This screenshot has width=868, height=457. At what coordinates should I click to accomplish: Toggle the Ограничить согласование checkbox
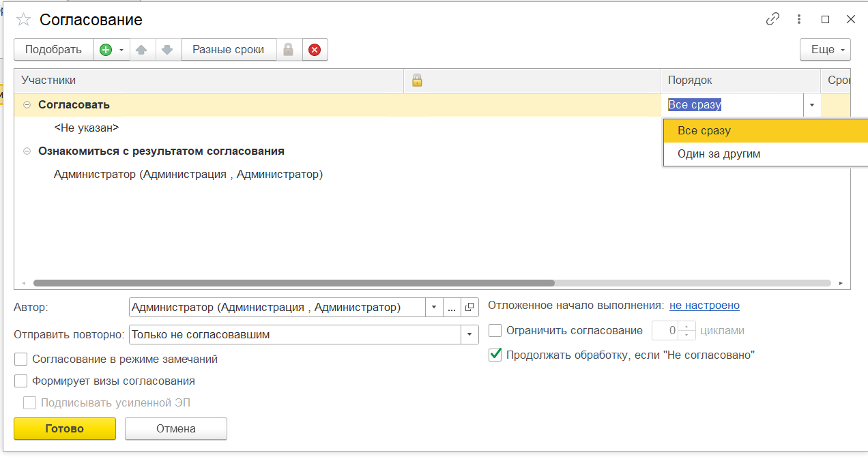coord(495,331)
